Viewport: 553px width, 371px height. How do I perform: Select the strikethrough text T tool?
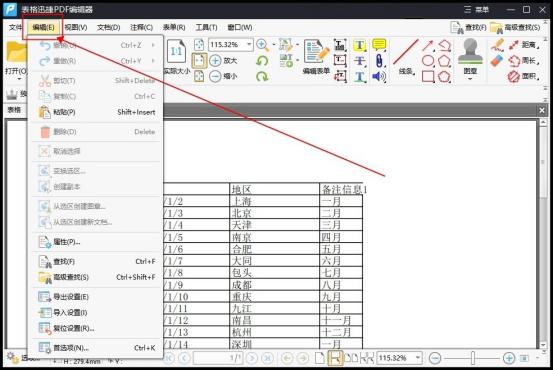tap(359, 61)
